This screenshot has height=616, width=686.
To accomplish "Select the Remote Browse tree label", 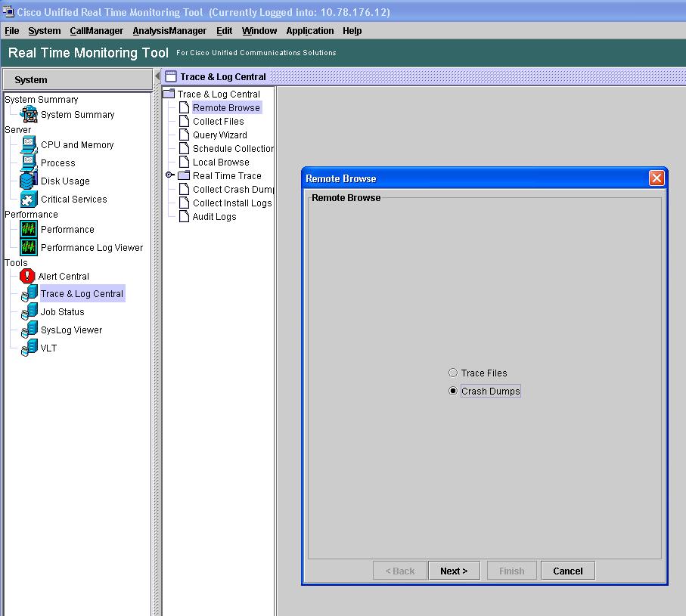I will point(226,107).
